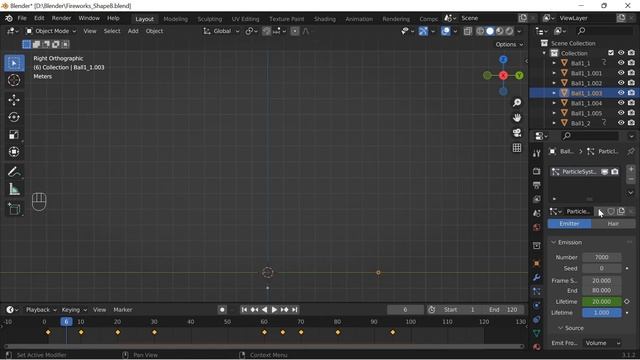Open the Scene properties tab
The image size is (640, 360).
(x=536, y=213)
